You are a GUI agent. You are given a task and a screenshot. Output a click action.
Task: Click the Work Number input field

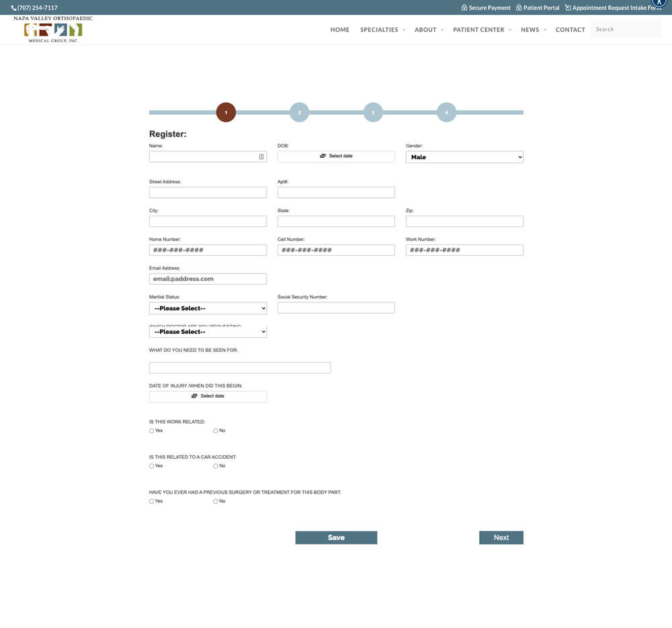pyautogui.click(x=464, y=250)
